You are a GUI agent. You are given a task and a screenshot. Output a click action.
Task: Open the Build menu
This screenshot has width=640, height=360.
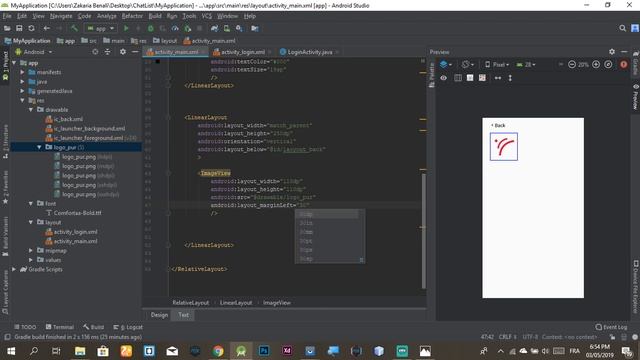[155, 16]
